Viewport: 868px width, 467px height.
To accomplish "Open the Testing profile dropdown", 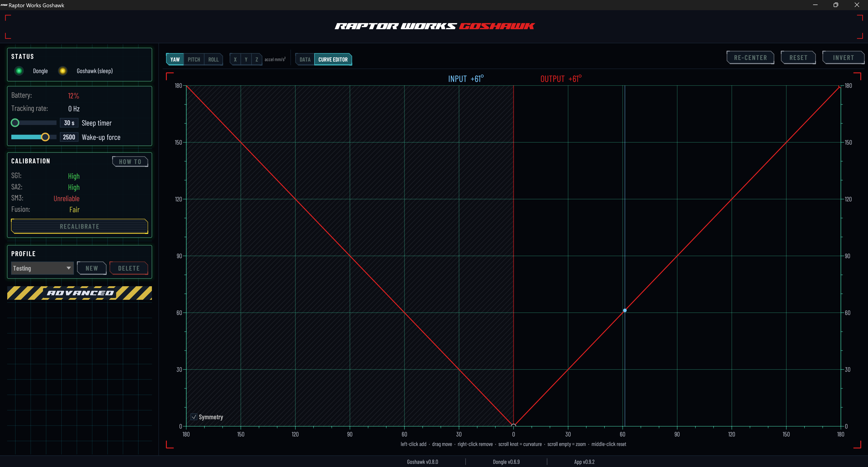I will click(x=42, y=268).
